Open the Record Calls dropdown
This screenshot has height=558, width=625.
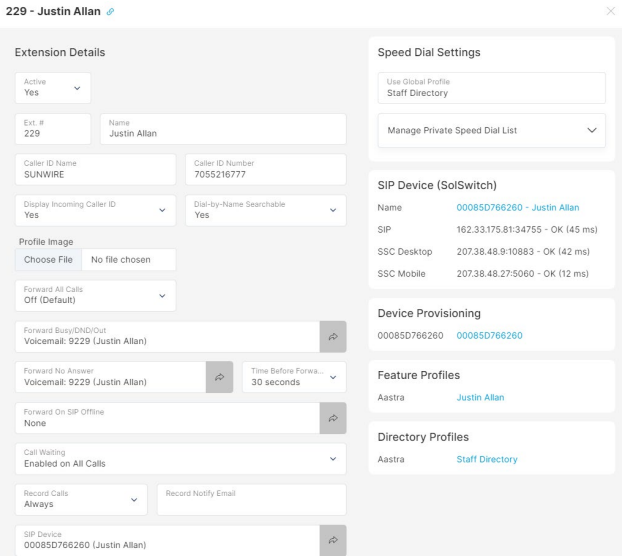click(x=81, y=500)
